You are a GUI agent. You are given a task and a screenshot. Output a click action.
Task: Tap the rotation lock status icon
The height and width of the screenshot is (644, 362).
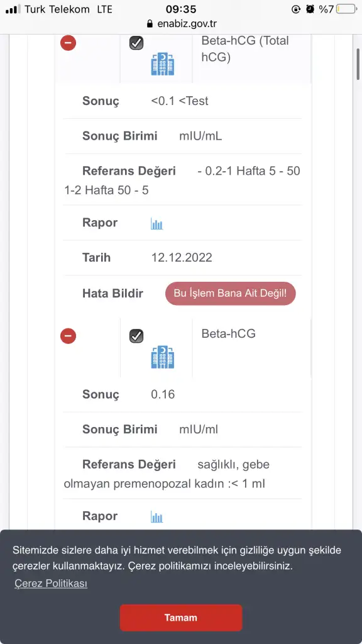coord(296,9)
